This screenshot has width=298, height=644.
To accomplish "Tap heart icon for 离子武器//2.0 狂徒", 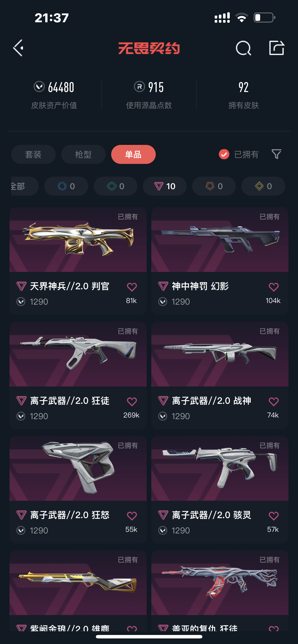I will coord(132,402).
